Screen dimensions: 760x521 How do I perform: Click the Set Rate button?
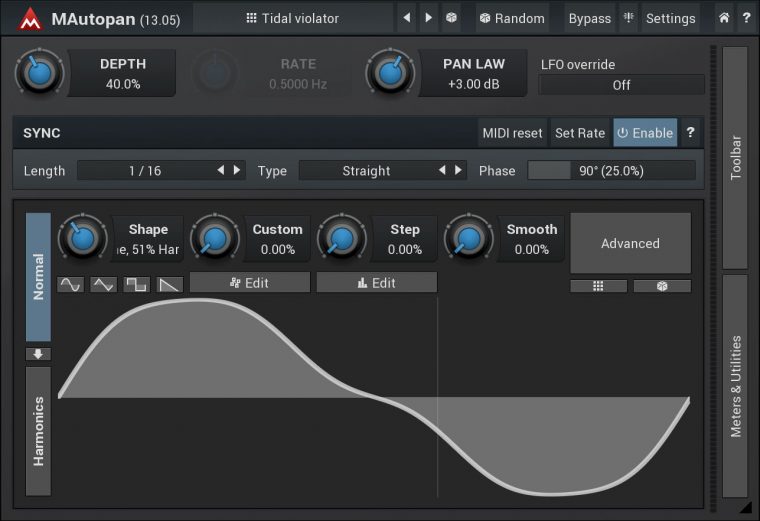580,133
